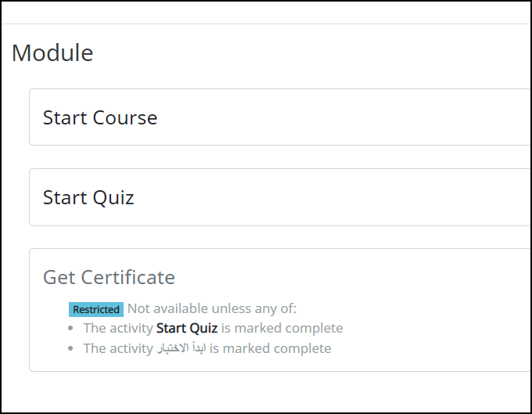Click blank area below Get Certificate card

point(266,392)
